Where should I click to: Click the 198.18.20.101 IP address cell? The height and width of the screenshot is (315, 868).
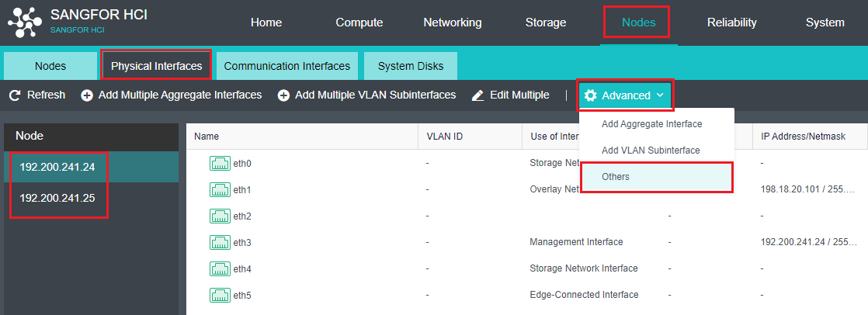coord(809,190)
